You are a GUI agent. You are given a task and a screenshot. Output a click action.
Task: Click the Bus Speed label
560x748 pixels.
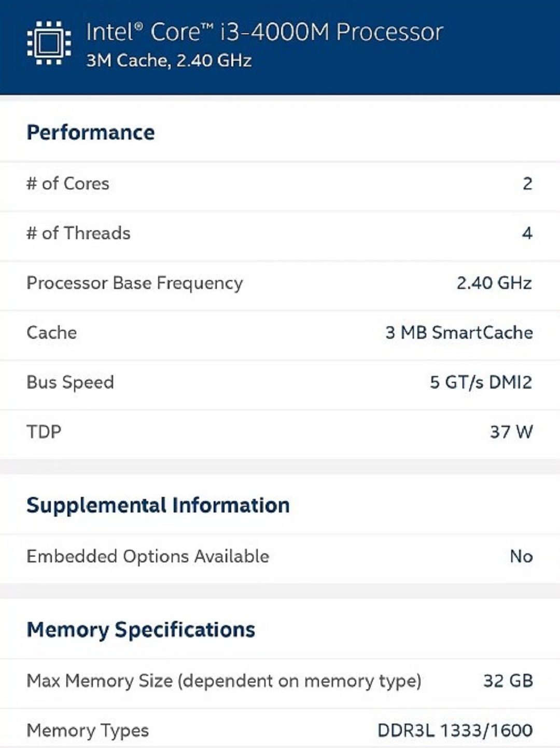pyautogui.click(x=70, y=382)
